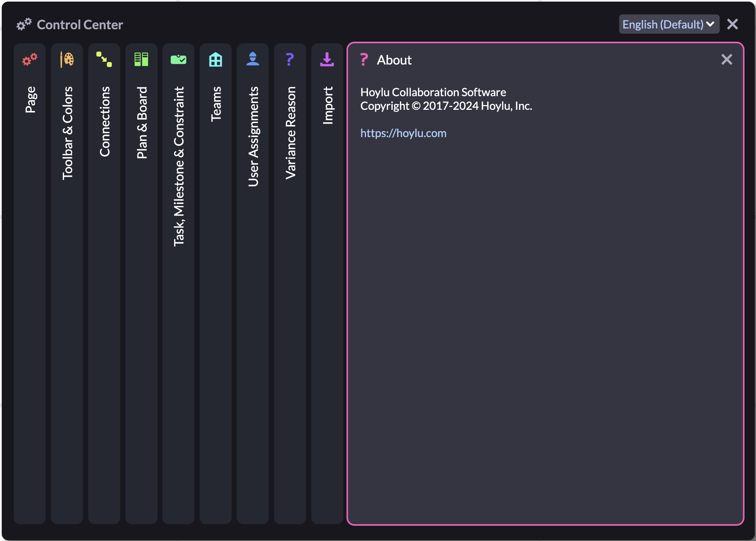This screenshot has width=756, height=541.
Task: Click the Task, Milestone & Constraint icon
Action: click(179, 59)
